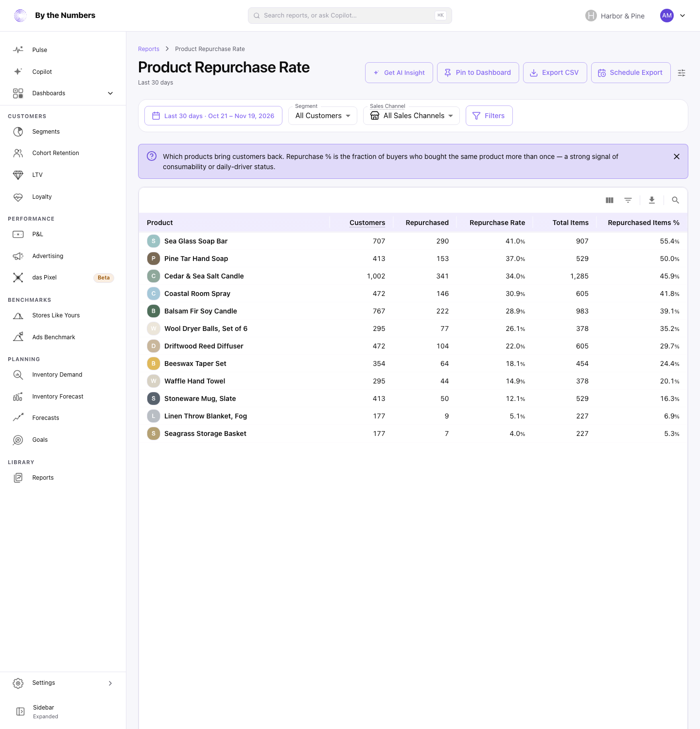This screenshot has width=700, height=729.
Task: Click the Export CSV button
Action: (555, 73)
